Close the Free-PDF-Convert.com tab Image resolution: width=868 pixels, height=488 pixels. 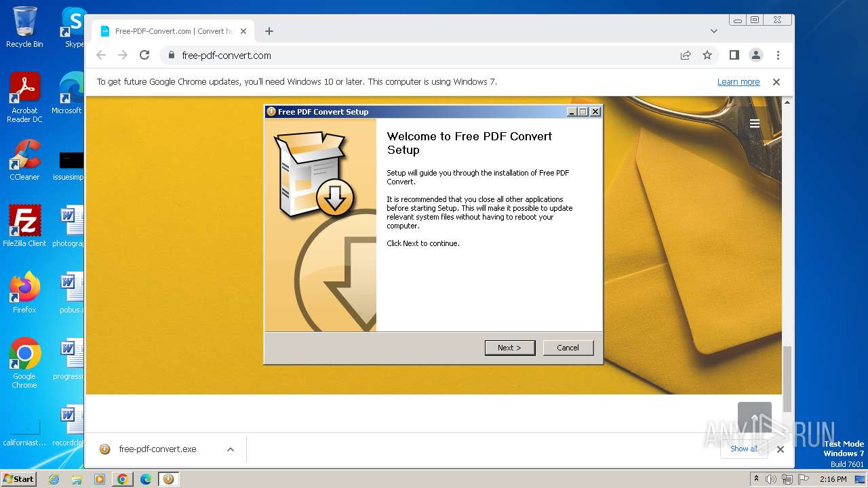(x=243, y=31)
